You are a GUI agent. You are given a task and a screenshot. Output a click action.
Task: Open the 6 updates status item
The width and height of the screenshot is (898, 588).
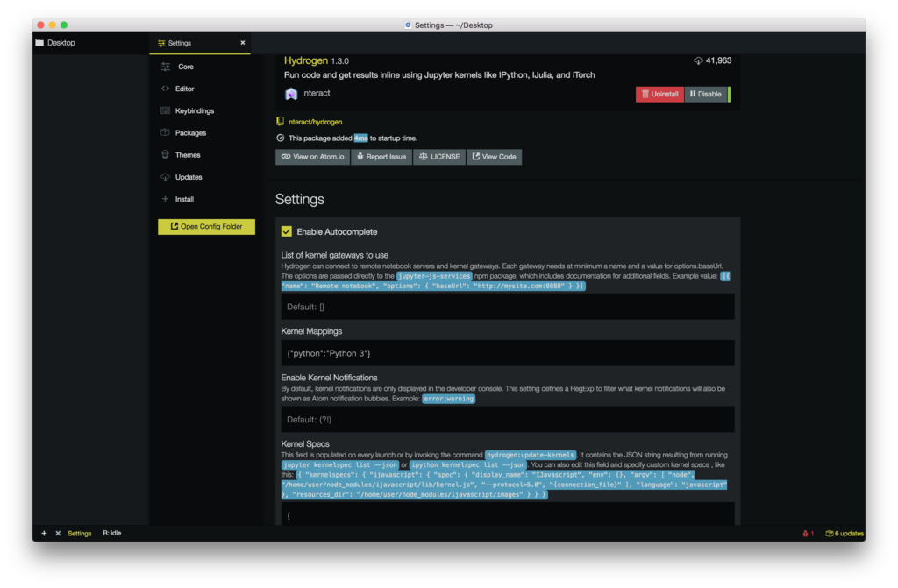(x=845, y=534)
